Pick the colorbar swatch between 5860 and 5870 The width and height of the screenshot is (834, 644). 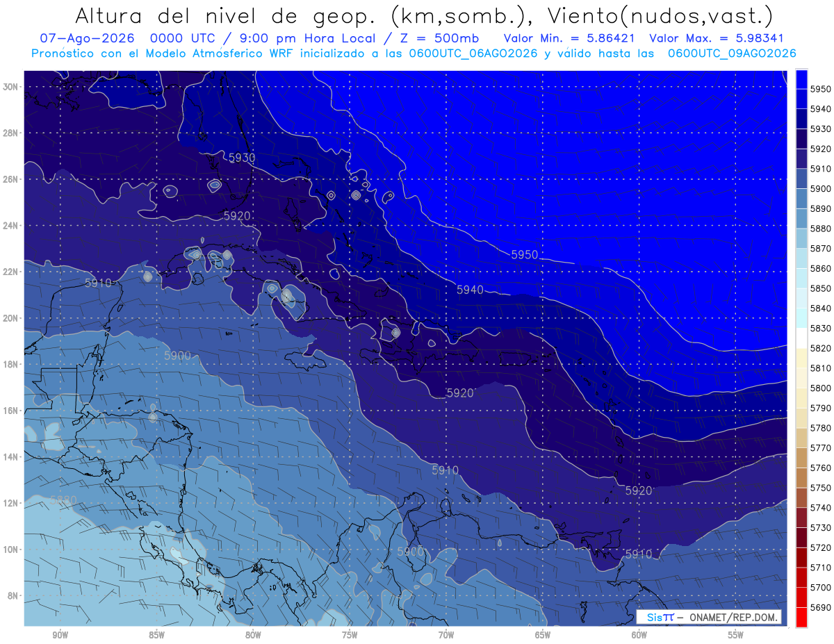click(801, 258)
